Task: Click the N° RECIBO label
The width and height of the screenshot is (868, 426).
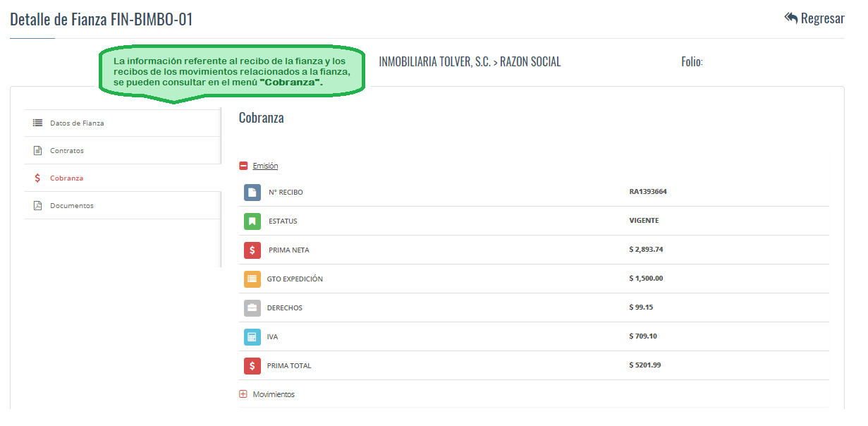Action: [286, 192]
